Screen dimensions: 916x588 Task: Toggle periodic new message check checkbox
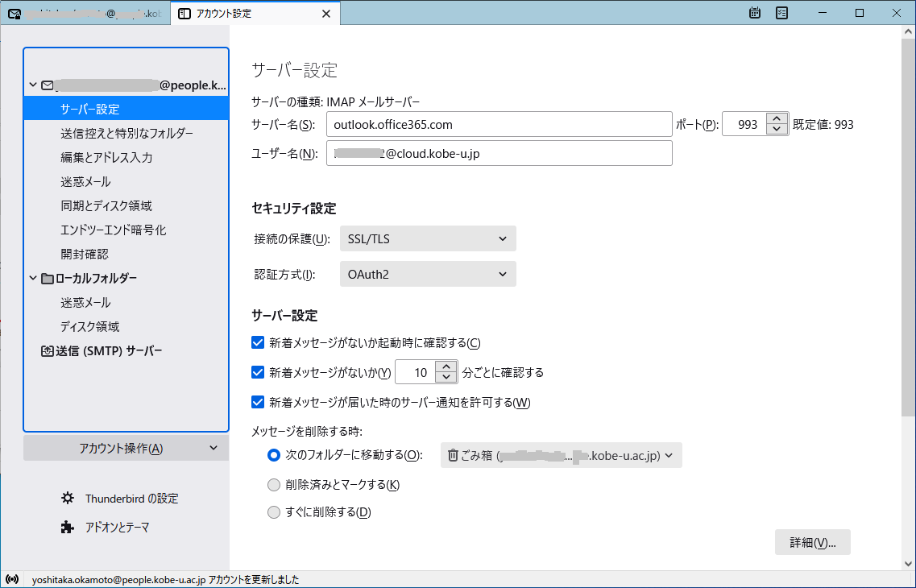click(x=258, y=372)
